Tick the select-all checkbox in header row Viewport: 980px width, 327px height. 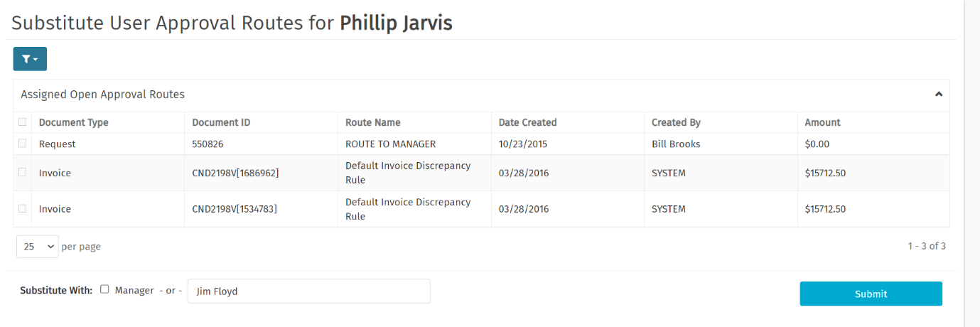(x=23, y=122)
